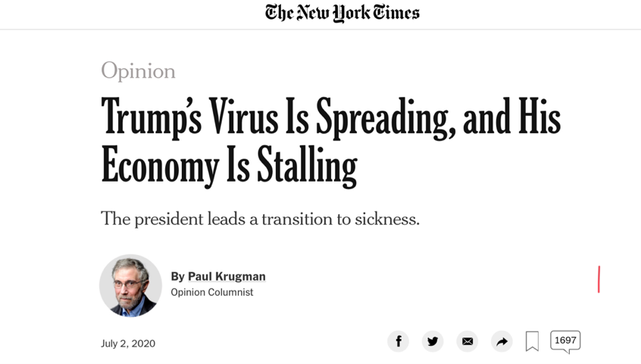Open the 1697 comments bubble
The width and height of the screenshot is (641, 364).
pyautogui.click(x=565, y=341)
